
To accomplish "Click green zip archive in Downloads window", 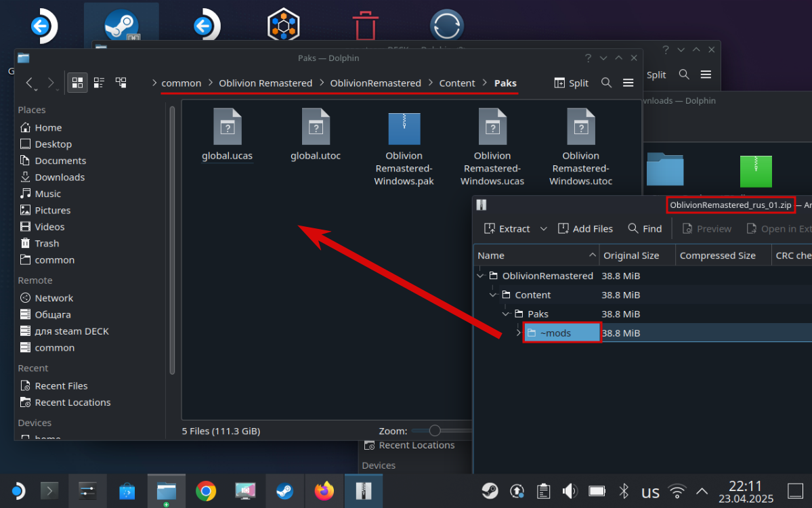I will [x=756, y=171].
